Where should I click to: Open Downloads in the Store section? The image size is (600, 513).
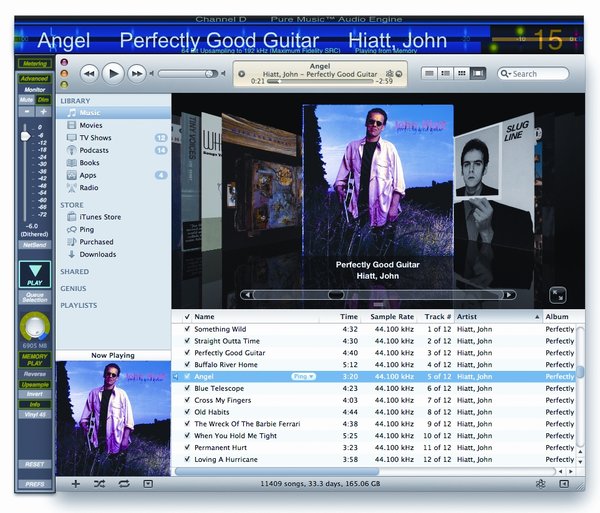tap(113, 254)
